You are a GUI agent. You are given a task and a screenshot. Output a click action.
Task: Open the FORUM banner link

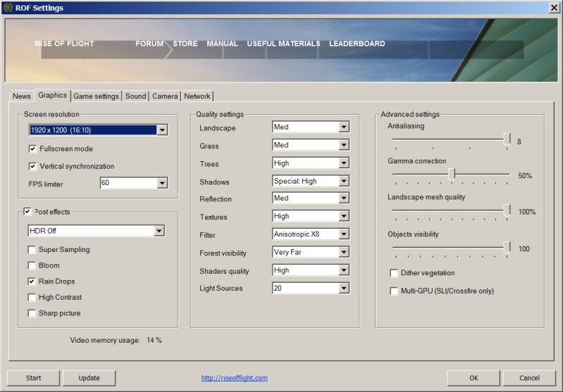(x=149, y=44)
